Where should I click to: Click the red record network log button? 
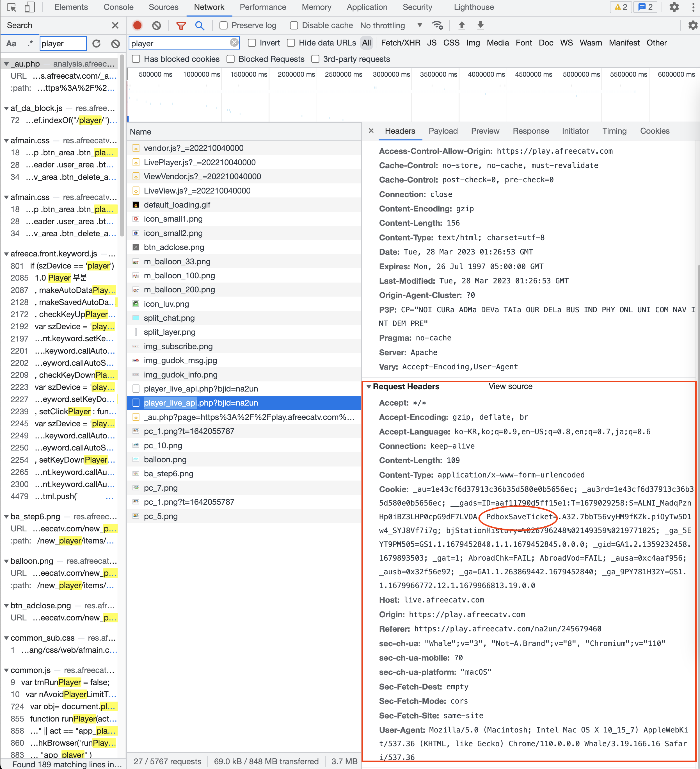(x=137, y=26)
